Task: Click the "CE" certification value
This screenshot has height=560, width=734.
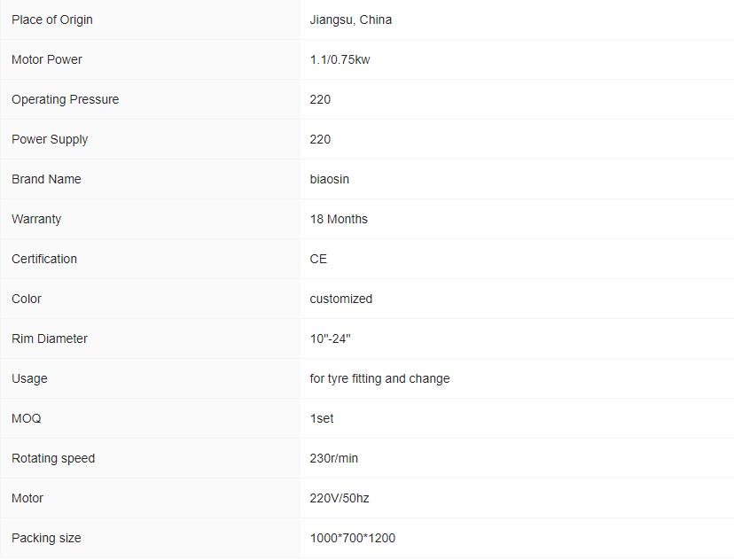Action: (x=318, y=259)
